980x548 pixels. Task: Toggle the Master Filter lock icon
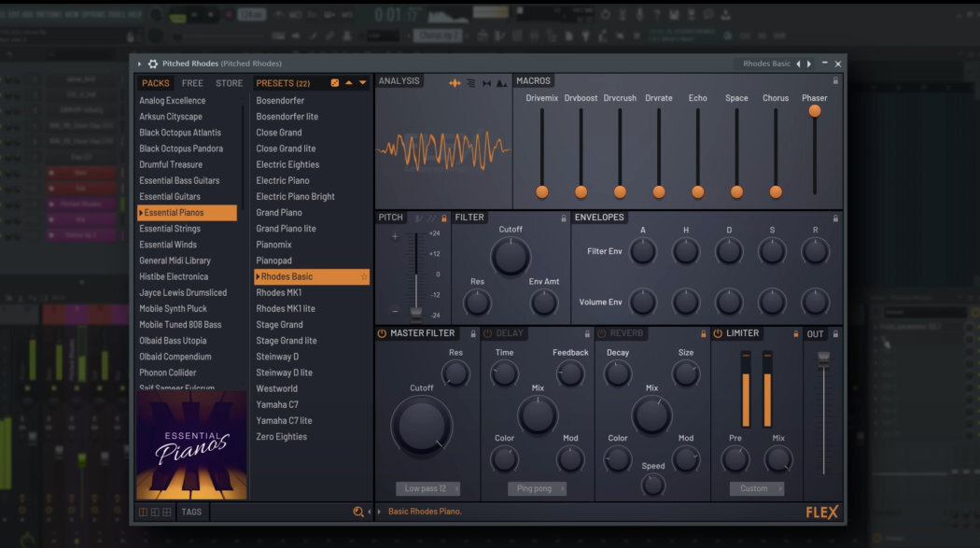click(473, 334)
